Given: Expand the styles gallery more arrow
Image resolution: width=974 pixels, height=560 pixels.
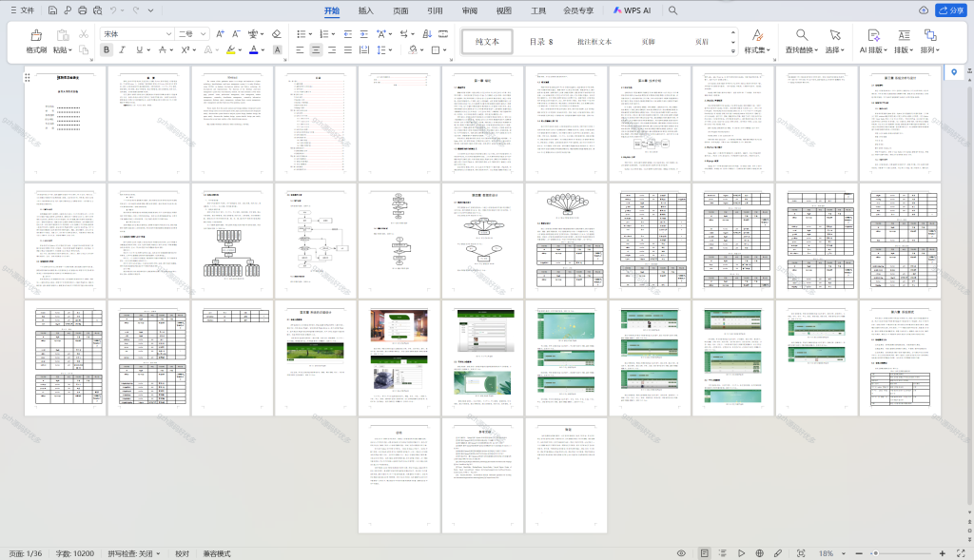Looking at the screenshot, I should point(733,51).
